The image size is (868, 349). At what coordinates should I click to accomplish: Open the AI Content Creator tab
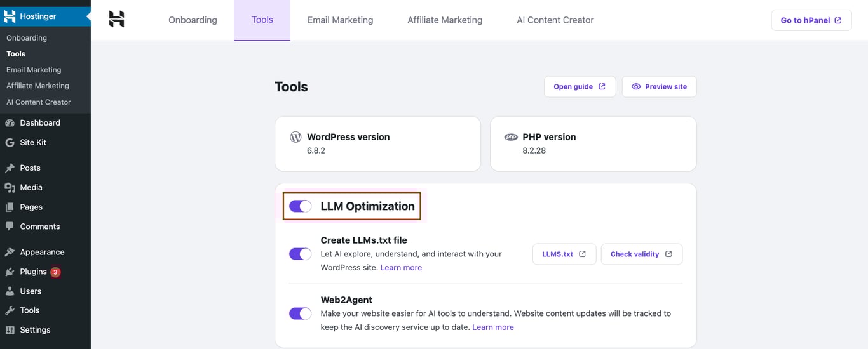tap(555, 20)
